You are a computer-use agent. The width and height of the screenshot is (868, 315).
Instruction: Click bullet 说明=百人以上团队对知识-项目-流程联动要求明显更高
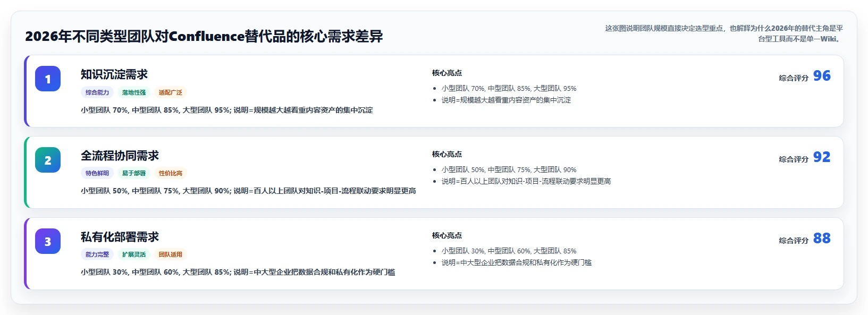(526, 181)
